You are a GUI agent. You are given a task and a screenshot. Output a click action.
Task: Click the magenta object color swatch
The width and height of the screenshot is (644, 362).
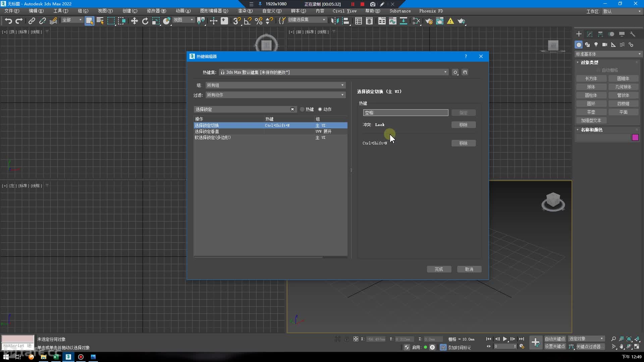(635, 137)
